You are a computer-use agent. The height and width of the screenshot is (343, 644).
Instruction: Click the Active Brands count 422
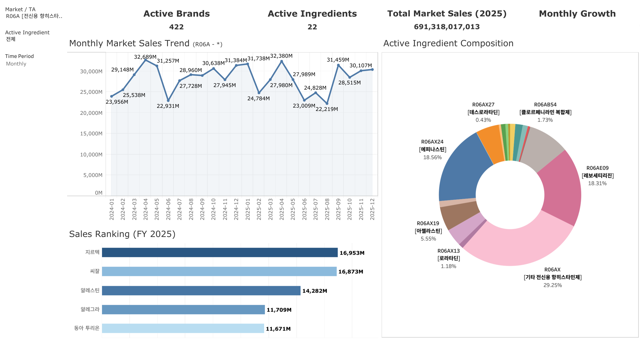pos(176,27)
